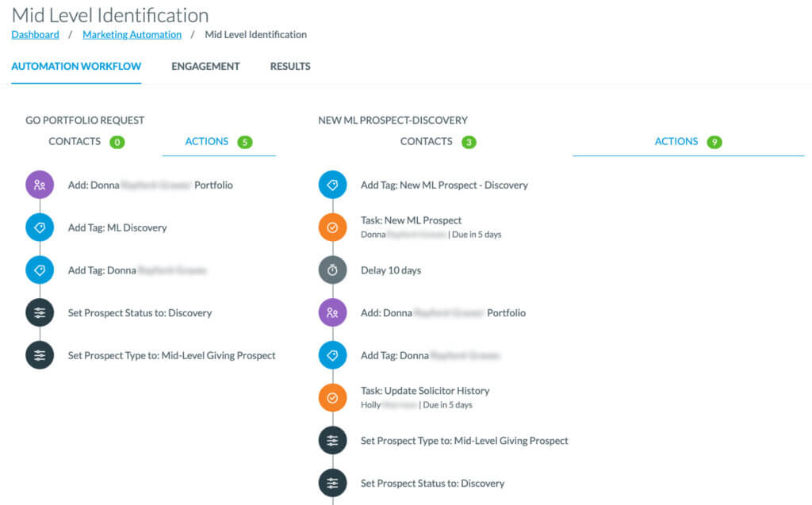Show Contacts for Go Portfolio Request
Screen dimensions: 812x505
[x=75, y=142]
